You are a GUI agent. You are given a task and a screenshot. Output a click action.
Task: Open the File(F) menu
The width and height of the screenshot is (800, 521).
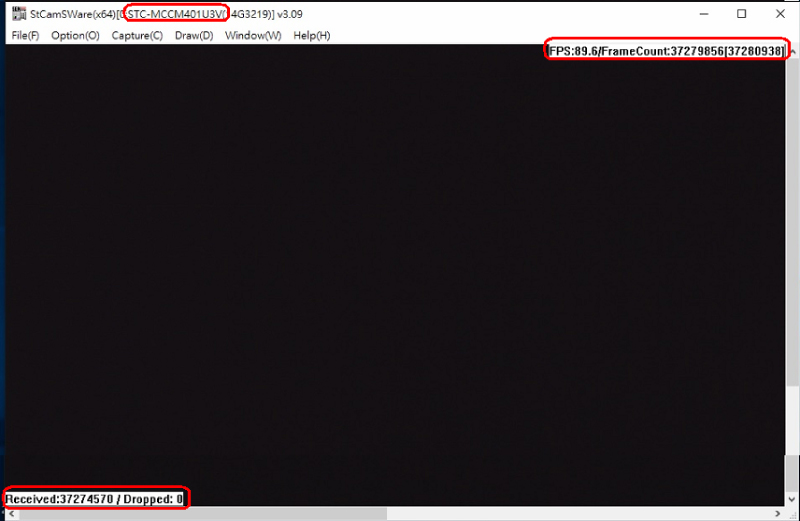(x=25, y=36)
